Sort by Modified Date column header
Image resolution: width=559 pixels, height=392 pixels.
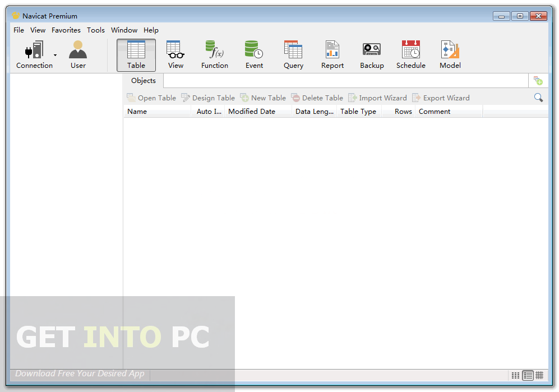click(x=258, y=111)
